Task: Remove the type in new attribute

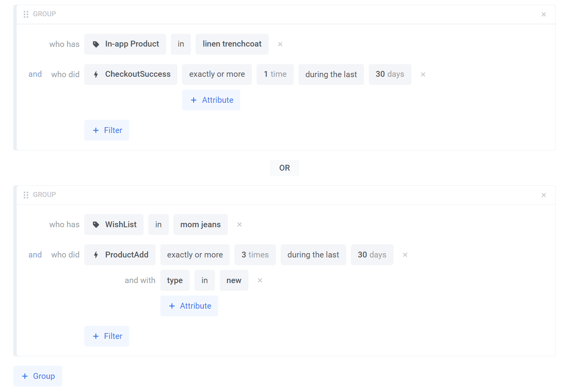Action: tap(260, 280)
